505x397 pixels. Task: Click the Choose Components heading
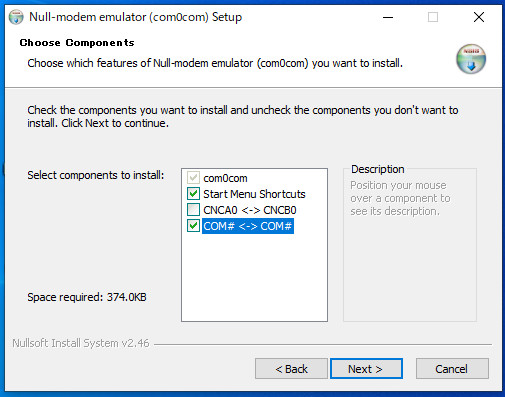77,43
